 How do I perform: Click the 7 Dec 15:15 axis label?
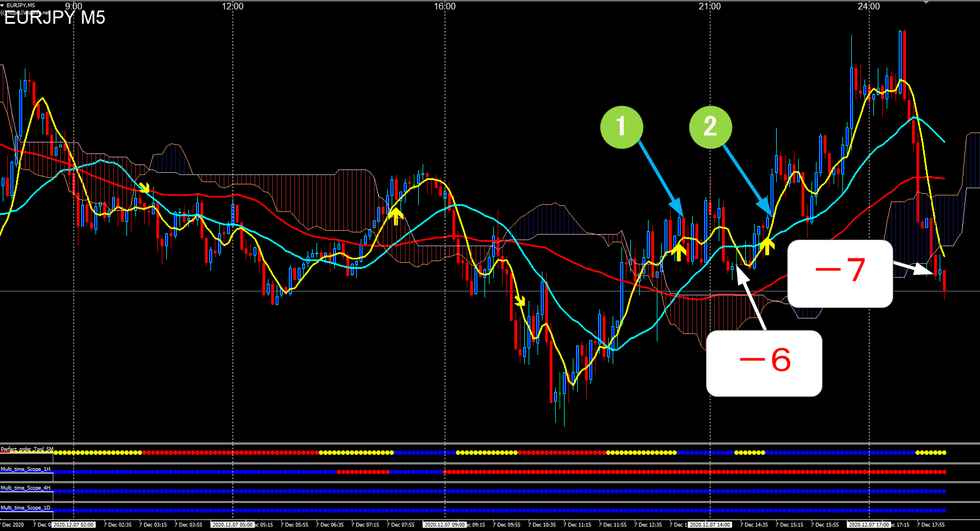click(789, 525)
